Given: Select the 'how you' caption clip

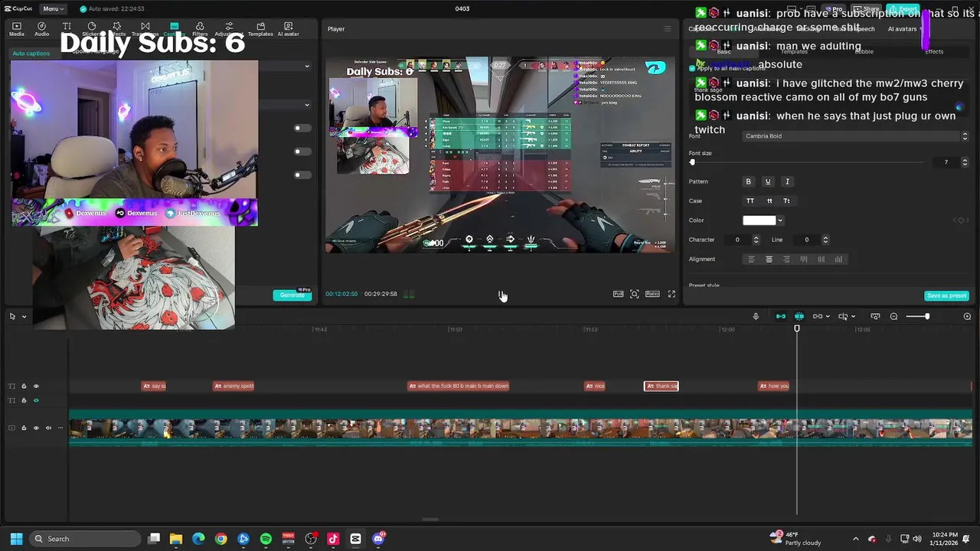Looking at the screenshot, I should [x=774, y=386].
